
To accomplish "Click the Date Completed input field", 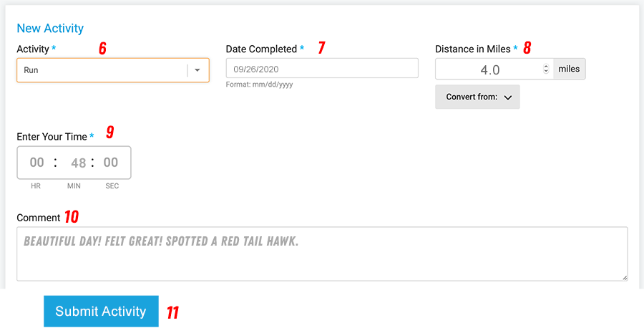I will [x=322, y=68].
